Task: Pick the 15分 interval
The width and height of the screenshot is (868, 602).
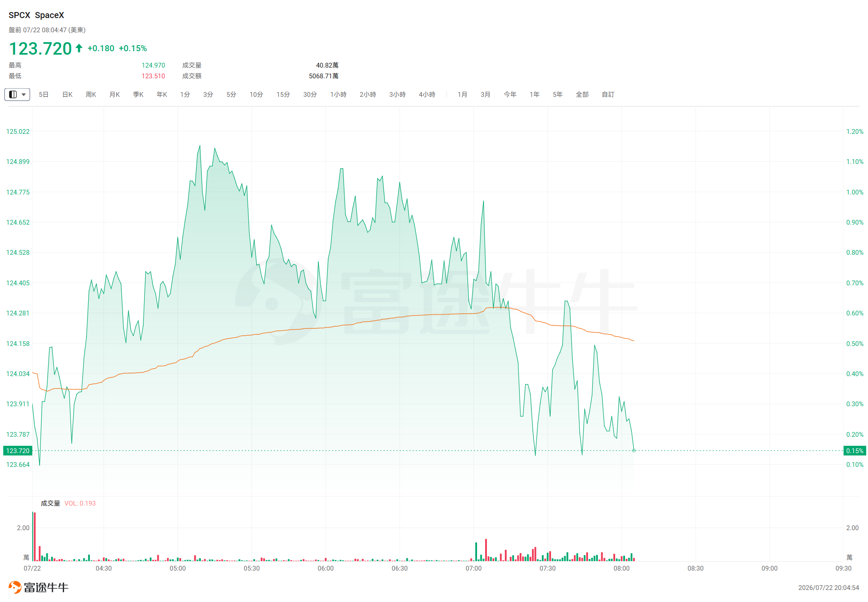Action: click(x=283, y=95)
